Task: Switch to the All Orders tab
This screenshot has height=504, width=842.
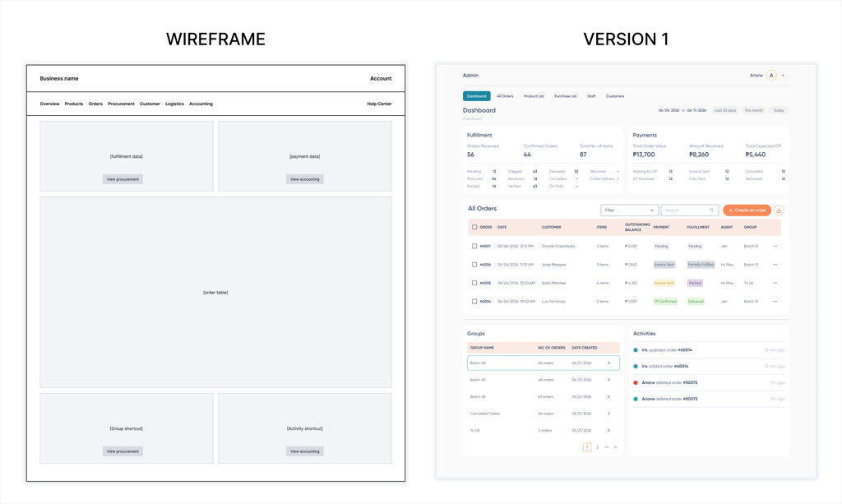Action: click(x=505, y=96)
